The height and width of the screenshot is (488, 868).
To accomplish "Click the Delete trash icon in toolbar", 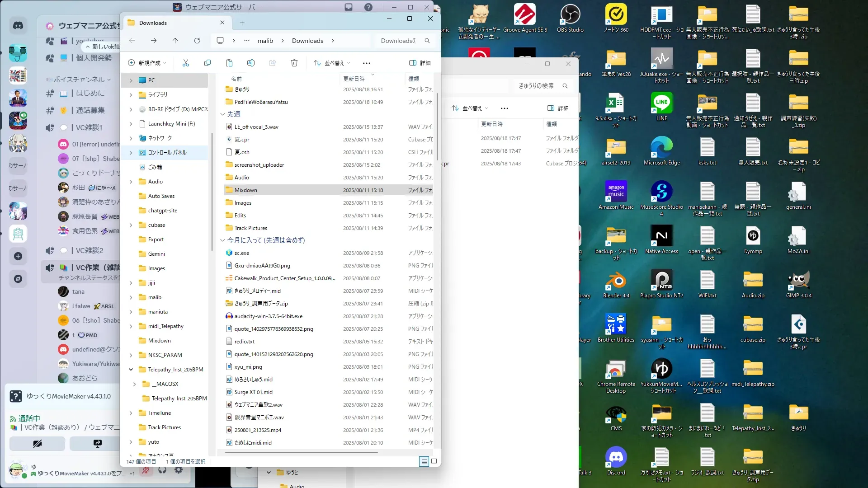I will tap(294, 63).
